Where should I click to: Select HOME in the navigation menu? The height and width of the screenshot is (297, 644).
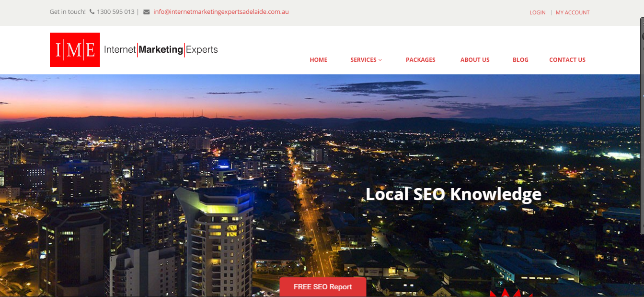click(318, 59)
